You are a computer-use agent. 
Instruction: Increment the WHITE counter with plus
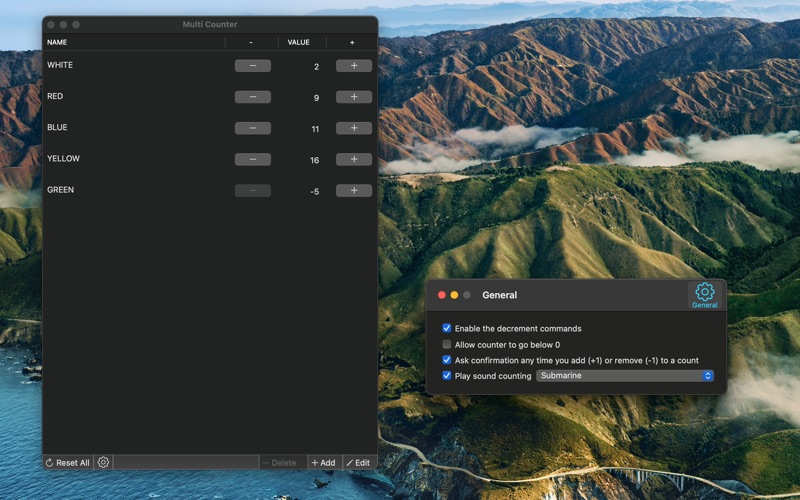(353, 66)
